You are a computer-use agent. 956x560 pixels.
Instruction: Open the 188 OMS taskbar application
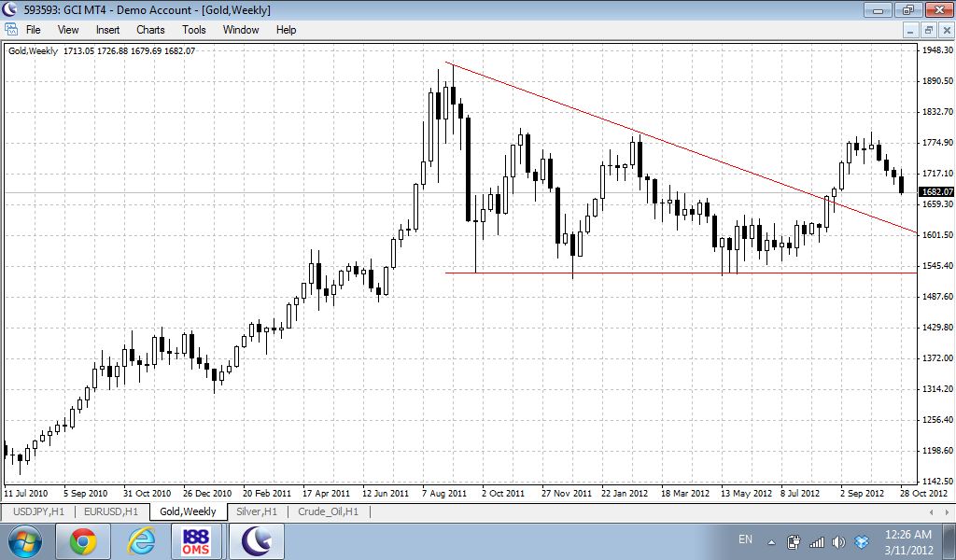(x=198, y=540)
